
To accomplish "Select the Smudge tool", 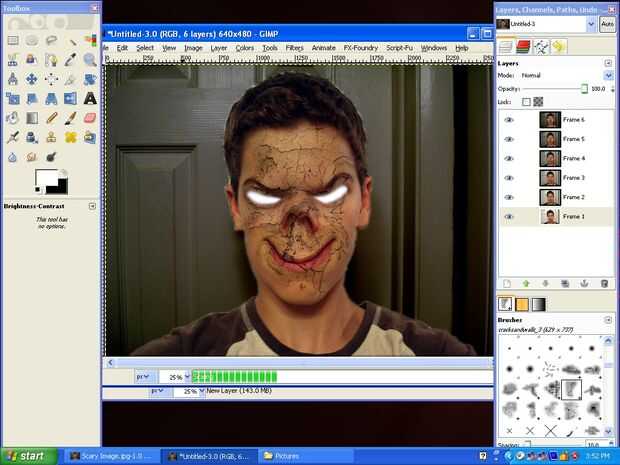I will [x=32, y=157].
